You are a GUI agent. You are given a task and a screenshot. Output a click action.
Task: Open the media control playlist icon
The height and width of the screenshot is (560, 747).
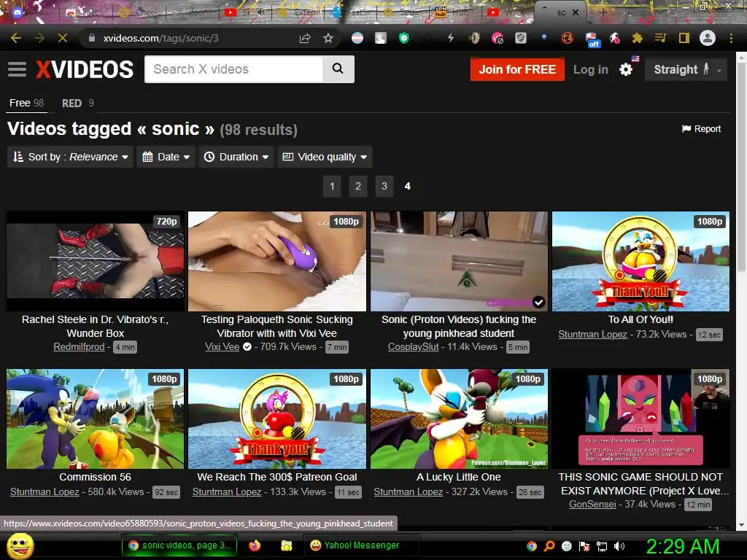(660, 38)
